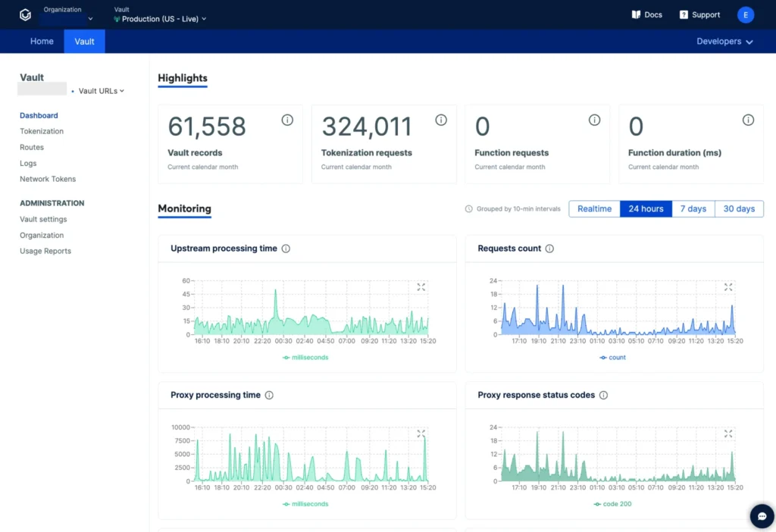The image size is (776, 532).
Task: Open the user avatar E
Action: 746,15
